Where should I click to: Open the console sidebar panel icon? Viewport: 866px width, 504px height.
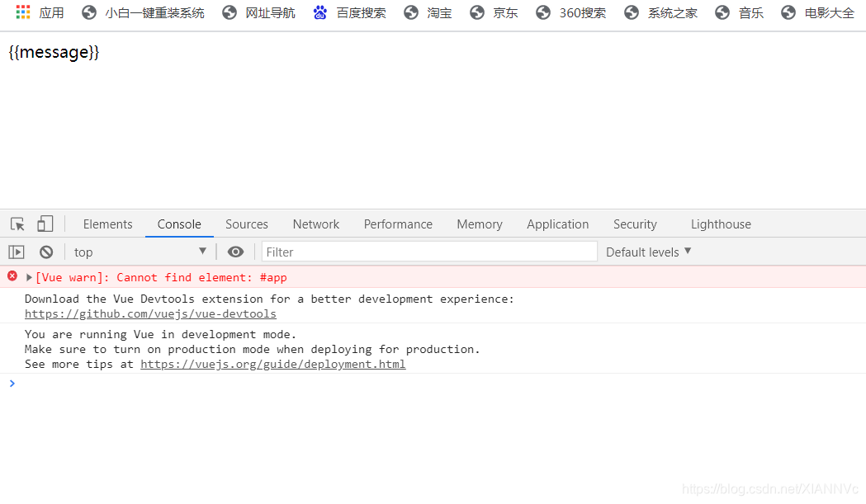[15, 252]
